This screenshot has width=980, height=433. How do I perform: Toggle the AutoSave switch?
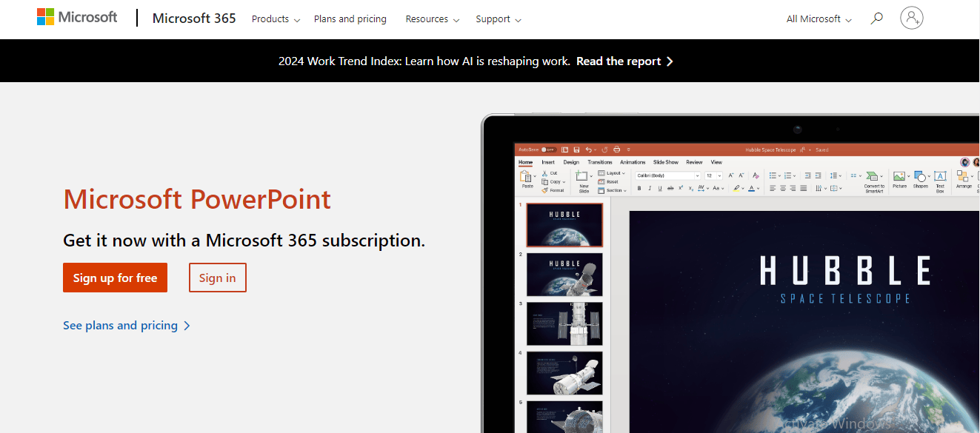(548, 150)
